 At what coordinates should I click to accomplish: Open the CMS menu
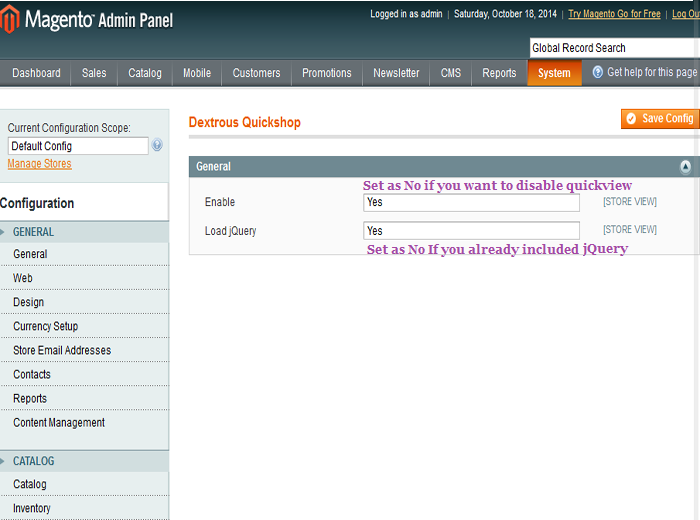[450, 73]
